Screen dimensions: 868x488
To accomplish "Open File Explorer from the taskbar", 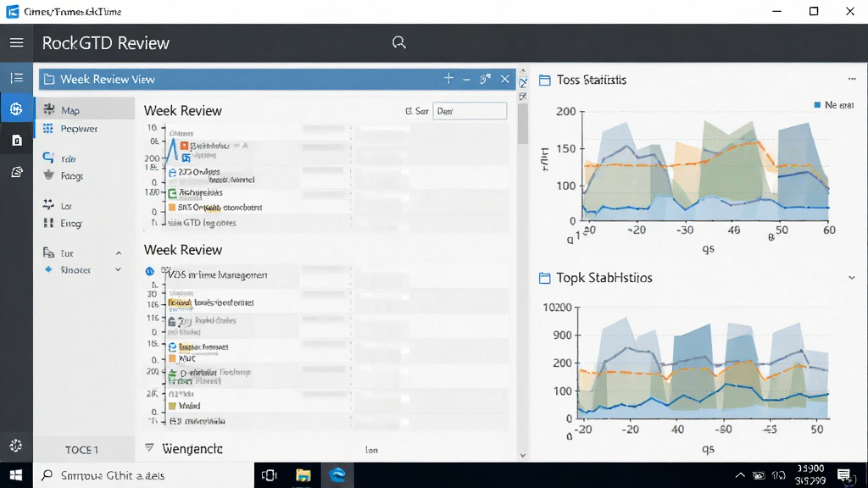I will tap(303, 475).
